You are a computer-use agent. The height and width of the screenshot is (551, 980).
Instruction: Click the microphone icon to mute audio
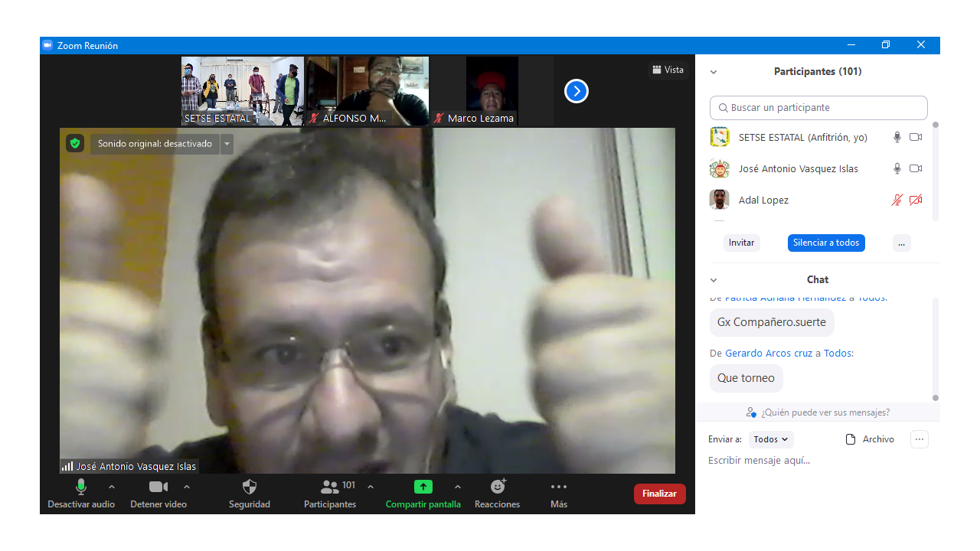point(81,487)
